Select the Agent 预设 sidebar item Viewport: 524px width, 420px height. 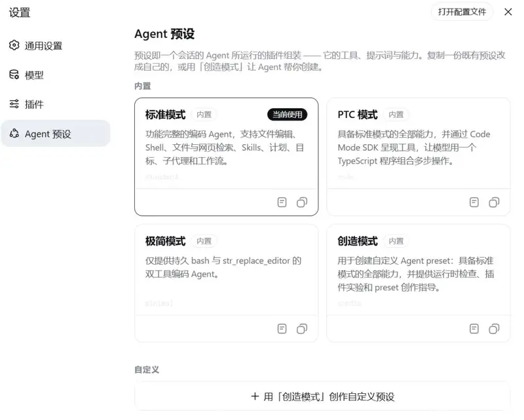(56, 134)
